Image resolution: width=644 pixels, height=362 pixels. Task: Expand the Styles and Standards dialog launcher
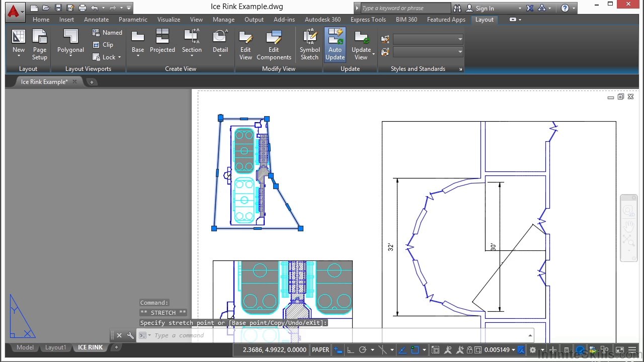(460, 69)
